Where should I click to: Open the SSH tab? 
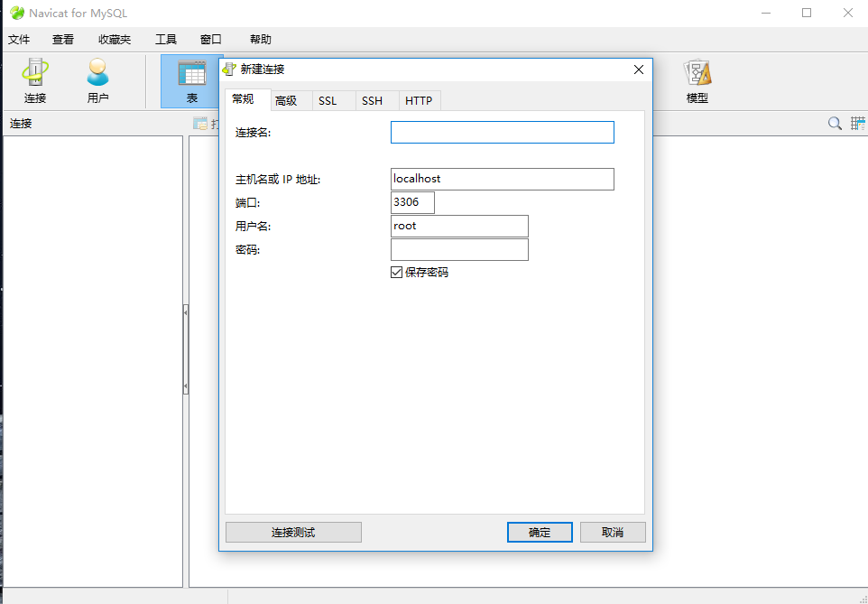click(x=373, y=100)
